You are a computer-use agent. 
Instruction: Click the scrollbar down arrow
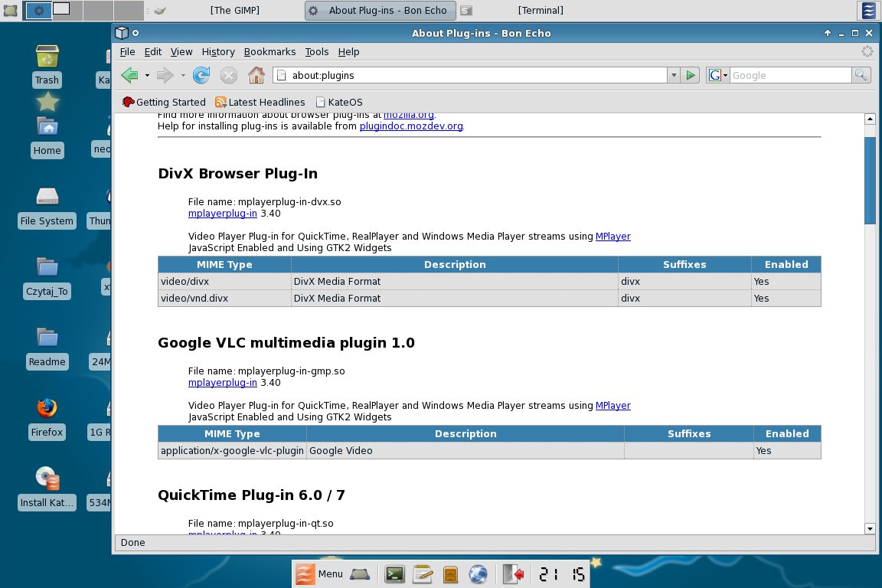pos(870,528)
